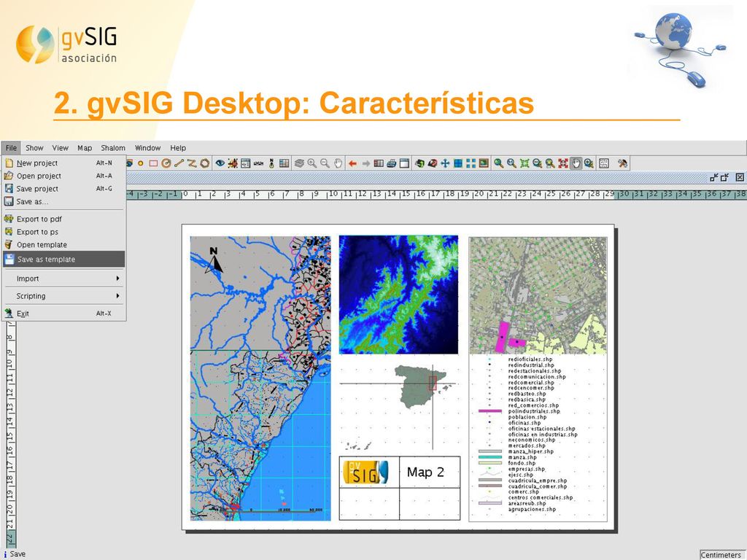This screenshot has width=747, height=560.
Task: Open the Map menu
Action: (85, 147)
